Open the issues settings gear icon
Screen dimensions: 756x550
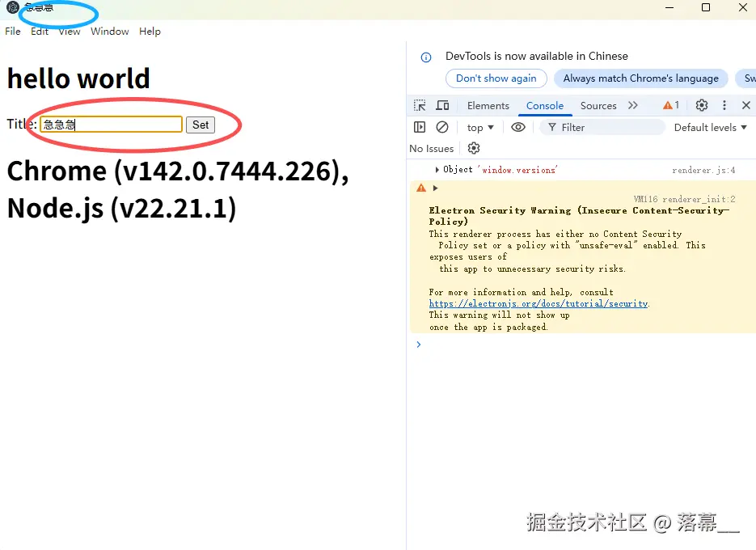[x=474, y=148]
